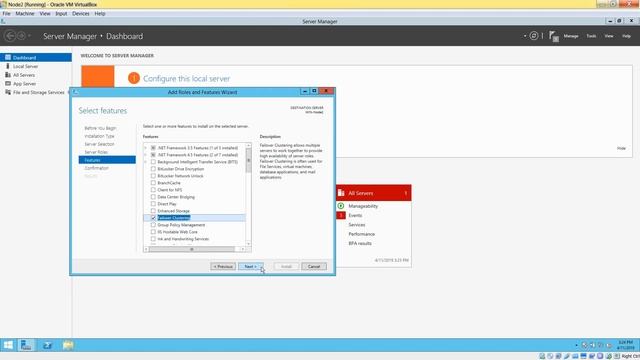
Task: Click the features list vertical scrollbar thumb
Action: pyautogui.click(x=248, y=160)
